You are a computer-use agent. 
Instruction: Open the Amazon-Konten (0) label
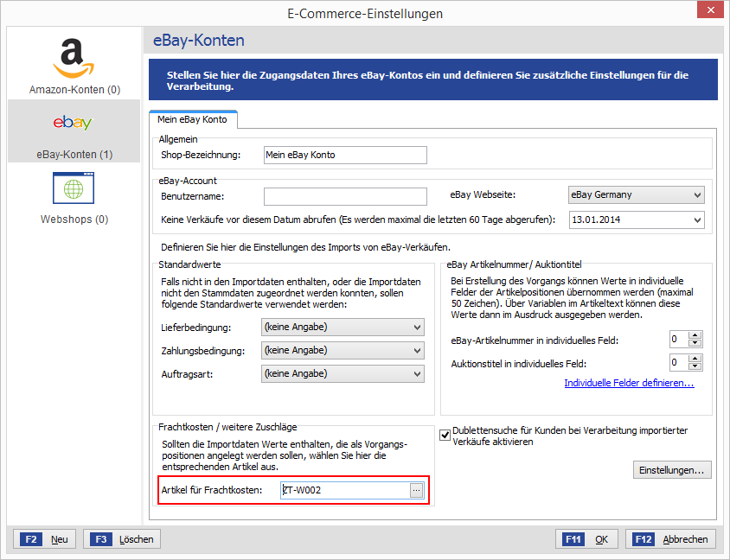[x=74, y=89]
